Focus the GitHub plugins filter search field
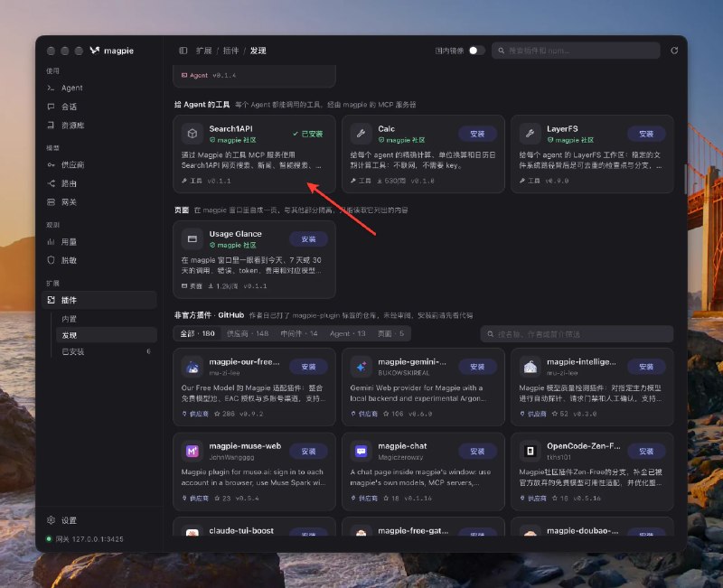 (x=577, y=334)
